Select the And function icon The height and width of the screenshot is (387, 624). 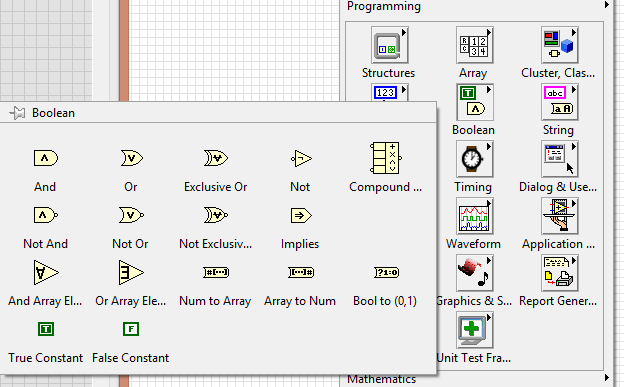46,158
